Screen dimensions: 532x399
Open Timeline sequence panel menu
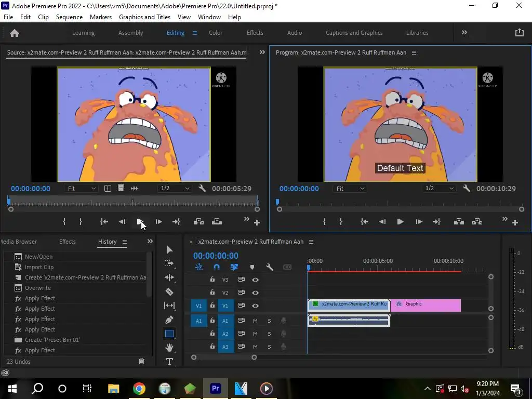pos(311,242)
